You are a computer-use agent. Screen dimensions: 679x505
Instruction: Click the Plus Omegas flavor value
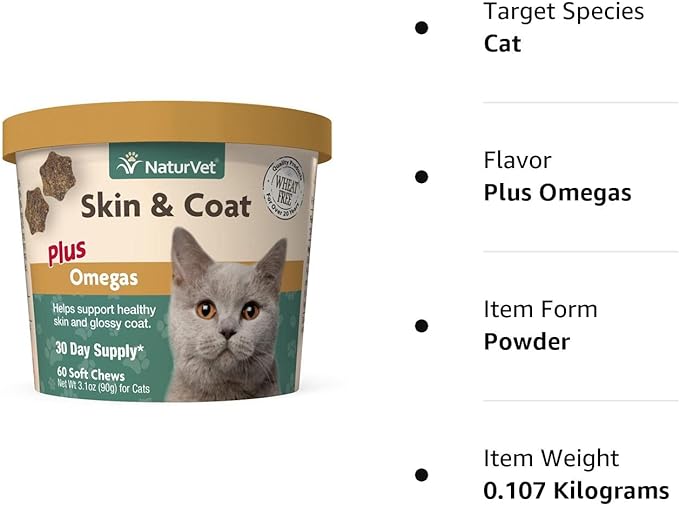(x=557, y=193)
